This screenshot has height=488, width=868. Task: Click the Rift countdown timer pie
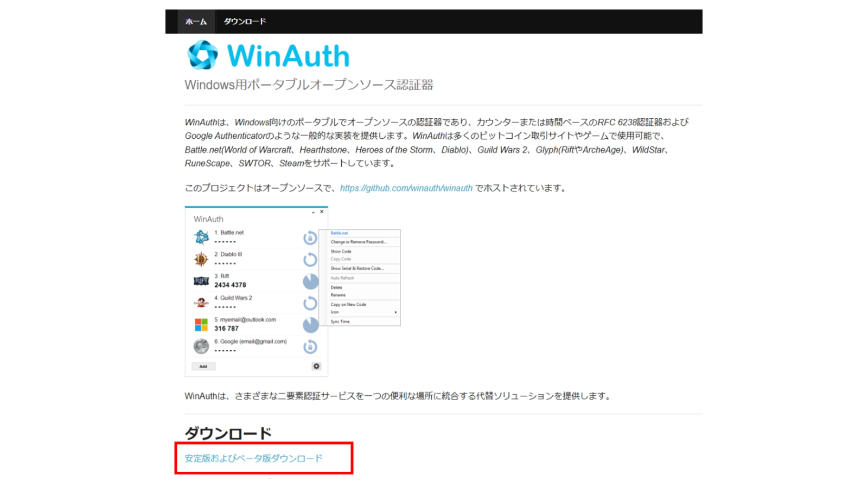(310, 281)
